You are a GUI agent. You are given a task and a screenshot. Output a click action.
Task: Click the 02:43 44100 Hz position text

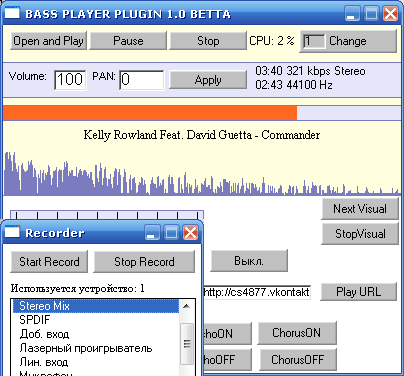(x=294, y=85)
